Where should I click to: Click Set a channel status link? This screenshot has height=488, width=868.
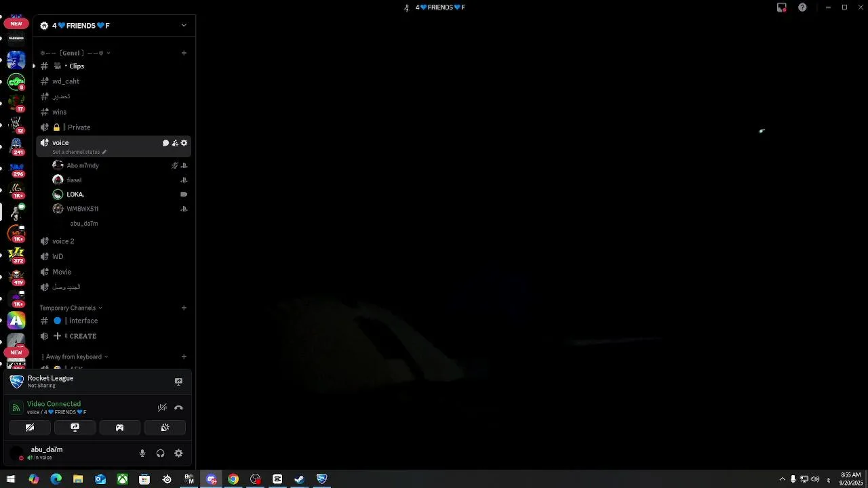pos(76,152)
